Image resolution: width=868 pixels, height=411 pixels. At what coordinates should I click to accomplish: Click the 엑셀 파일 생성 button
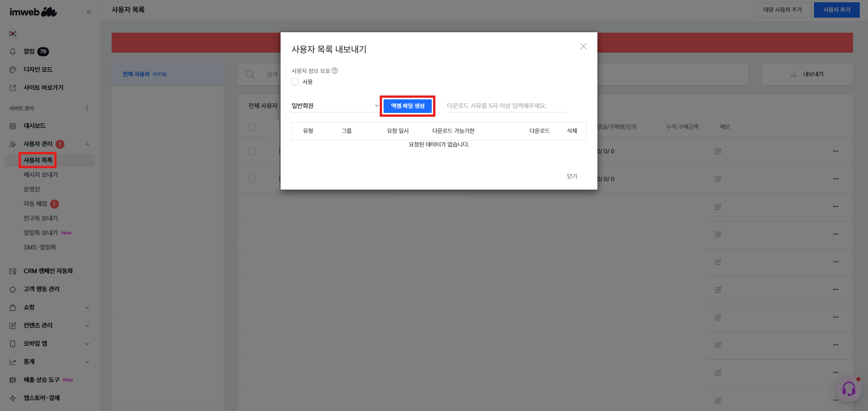408,106
